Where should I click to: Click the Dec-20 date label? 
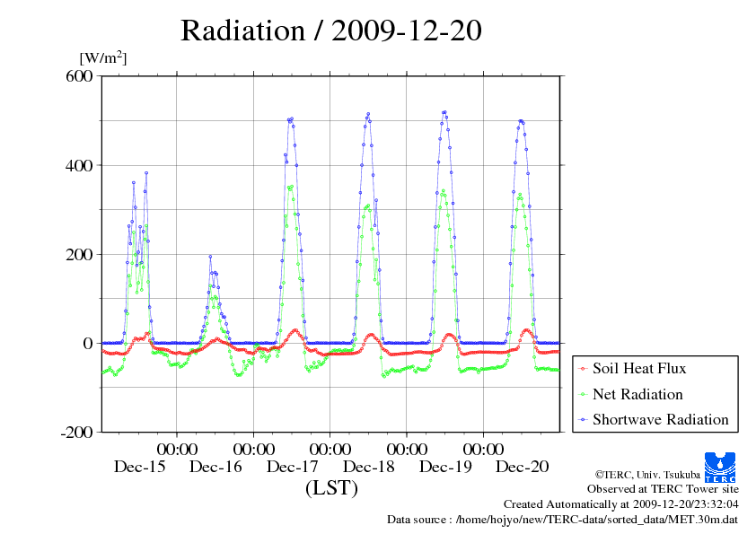(523, 467)
